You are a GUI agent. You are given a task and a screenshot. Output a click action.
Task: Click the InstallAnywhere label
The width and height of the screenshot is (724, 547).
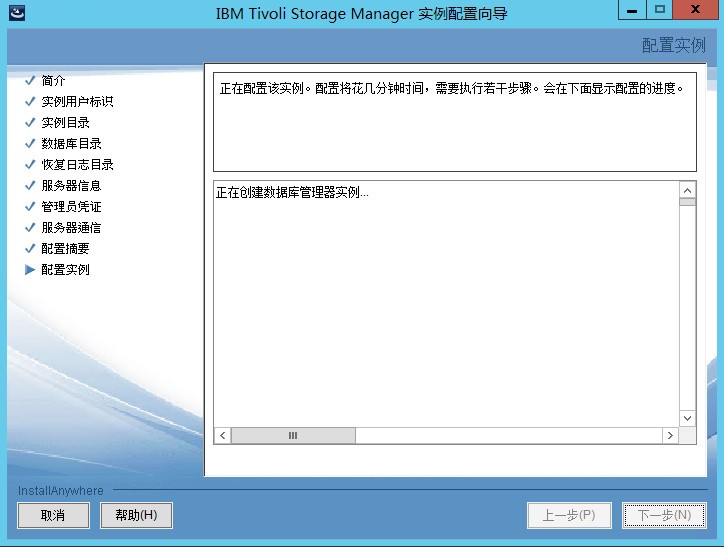60,491
